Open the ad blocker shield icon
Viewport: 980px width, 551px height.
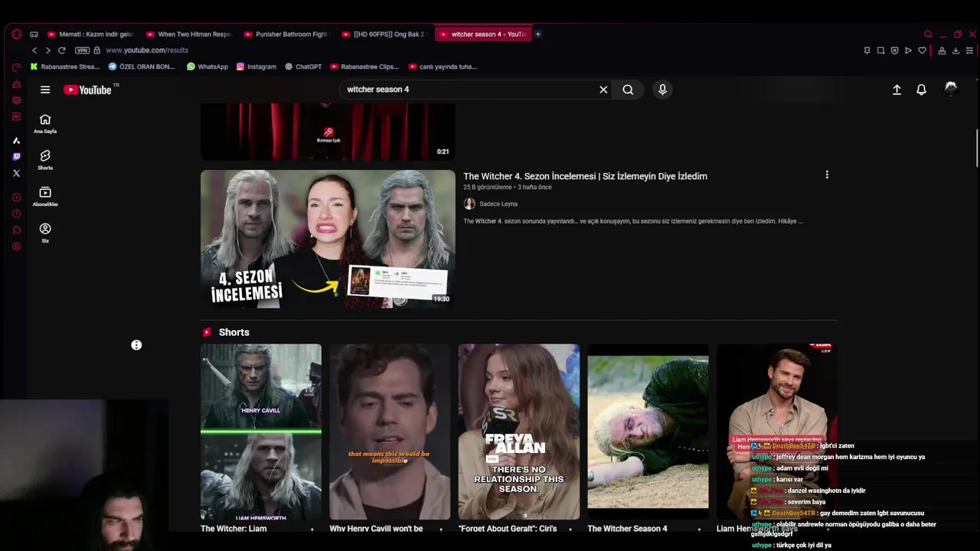tap(894, 51)
